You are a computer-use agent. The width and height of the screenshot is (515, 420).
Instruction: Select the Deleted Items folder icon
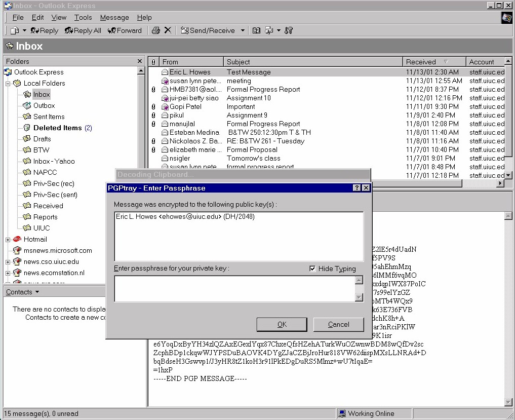(x=27, y=128)
